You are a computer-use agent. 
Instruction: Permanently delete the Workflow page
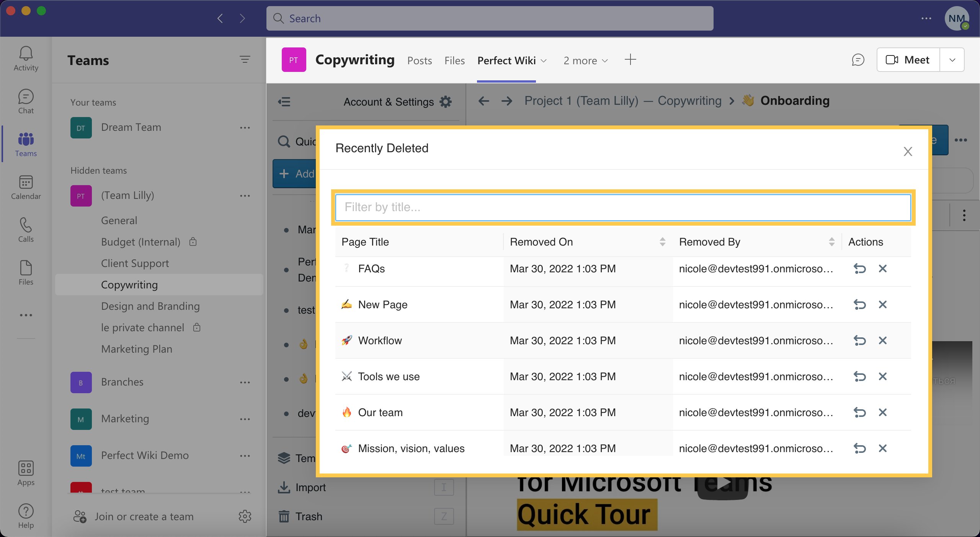(883, 341)
